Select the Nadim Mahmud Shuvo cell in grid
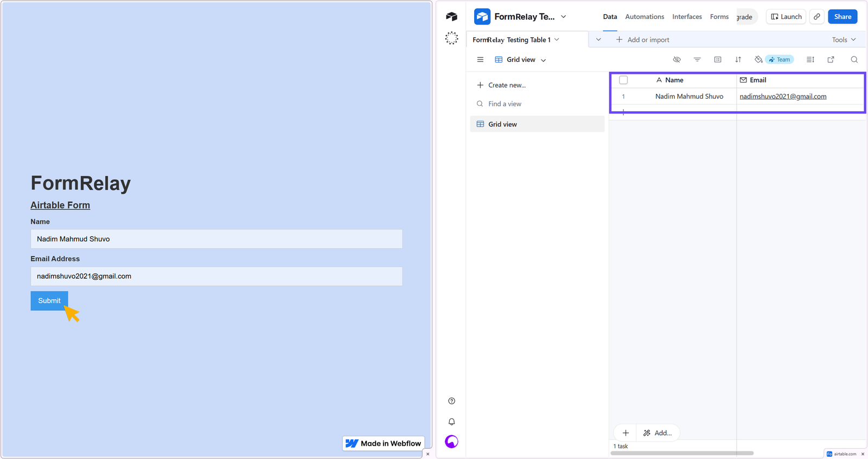868x459 pixels. [689, 97]
